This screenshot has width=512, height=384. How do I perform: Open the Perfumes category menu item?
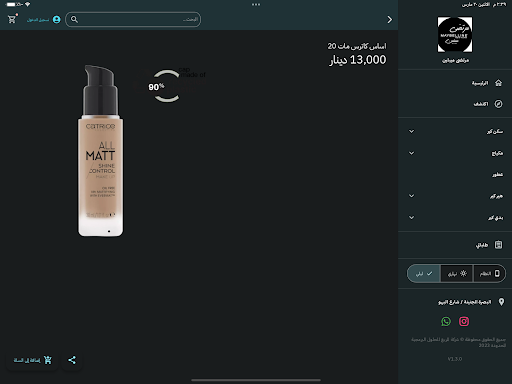[455, 174]
